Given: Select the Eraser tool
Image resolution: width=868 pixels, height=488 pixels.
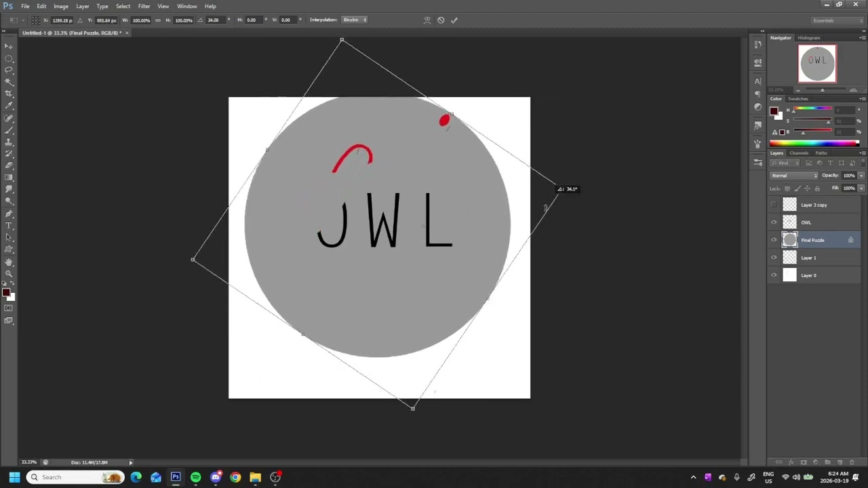Looking at the screenshot, I should (x=9, y=165).
